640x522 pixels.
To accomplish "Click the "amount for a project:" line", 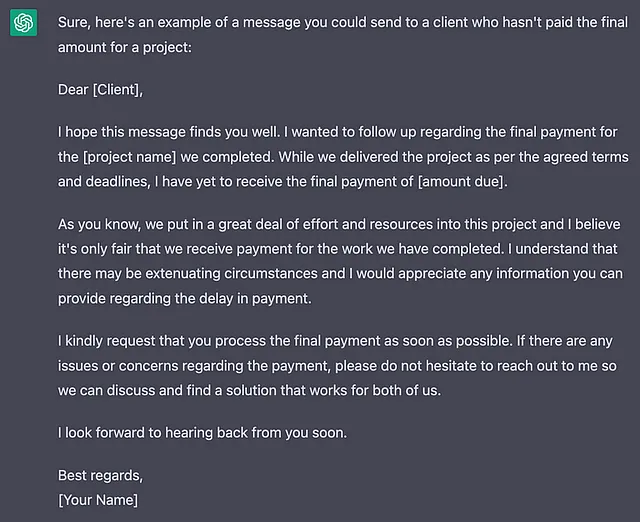I will coord(124,47).
